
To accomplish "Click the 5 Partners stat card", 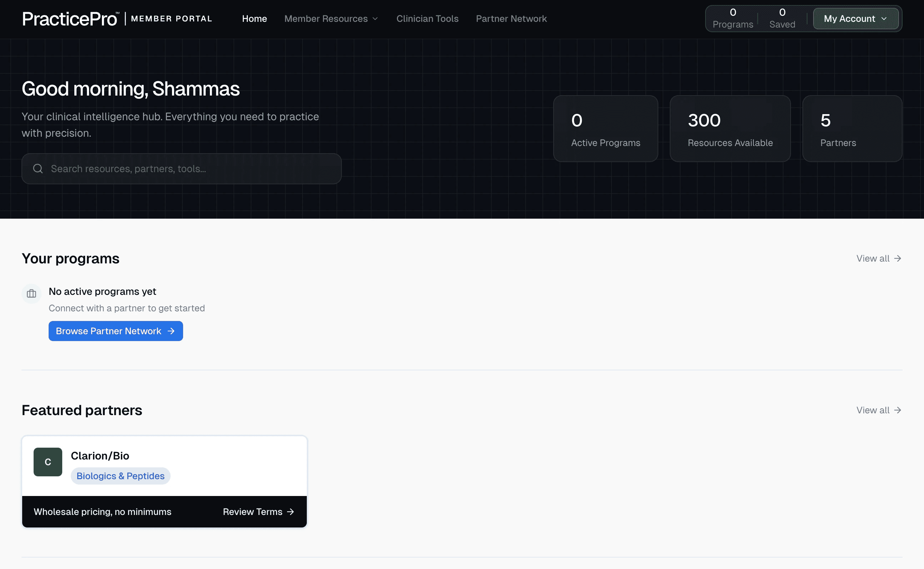I will point(852,129).
